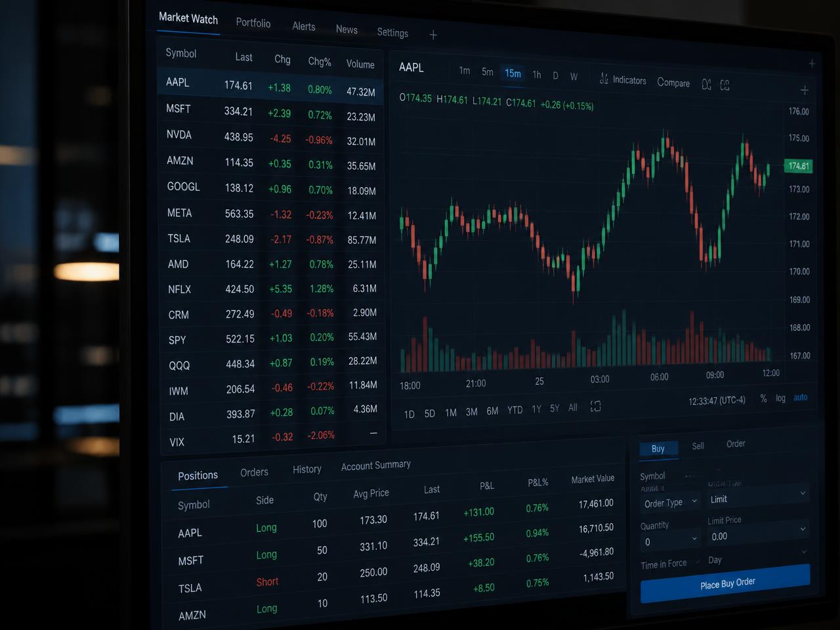This screenshot has width=840, height=630.
Task: Toggle the auto scale option
Action: click(x=801, y=397)
